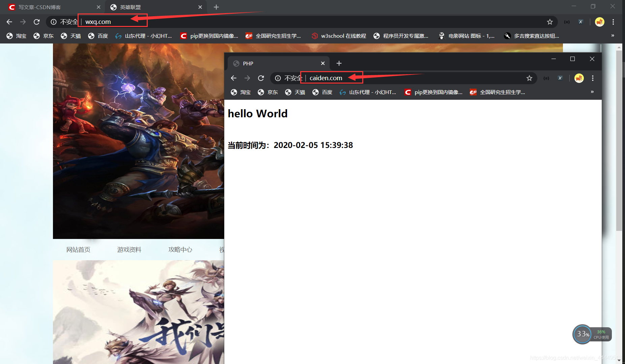Switch to the 写文章-CSDN博客 tab
Screen dimensions: 625x364
pyautogui.click(x=54, y=7)
